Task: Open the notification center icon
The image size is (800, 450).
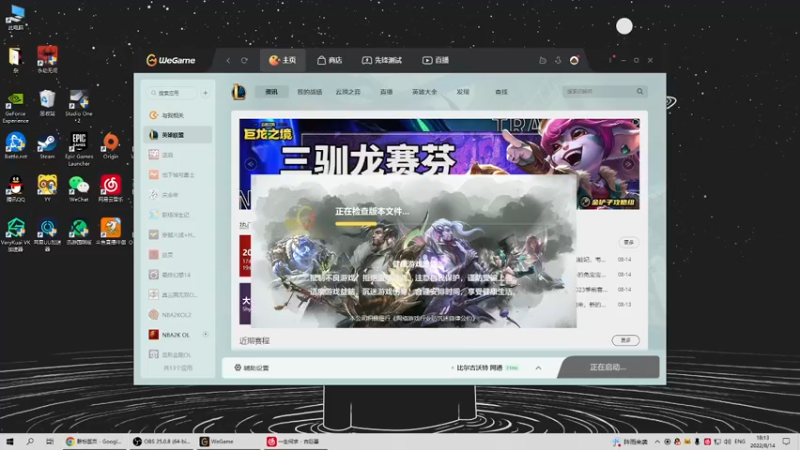Action: click(x=786, y=441)
